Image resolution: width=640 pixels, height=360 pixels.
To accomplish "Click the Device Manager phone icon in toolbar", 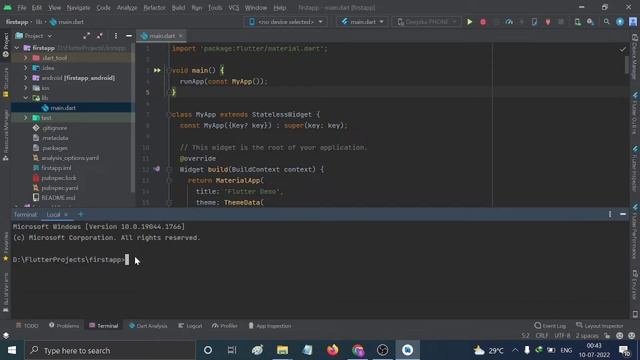I will (577, 22).
